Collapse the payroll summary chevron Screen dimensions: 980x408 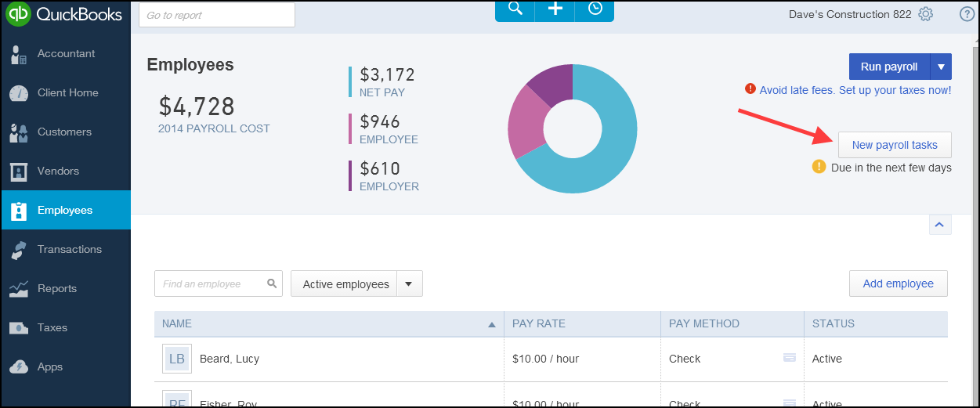pyautogui.click(x=939, y=225)
